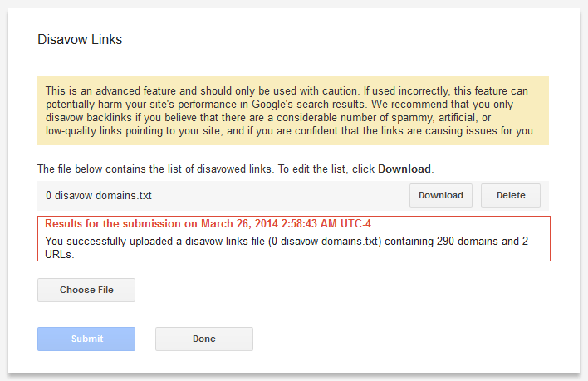Delete the 0 disavow domains.txt file
The width and height of the screenshot is (588, 381).
coord(510,196)
